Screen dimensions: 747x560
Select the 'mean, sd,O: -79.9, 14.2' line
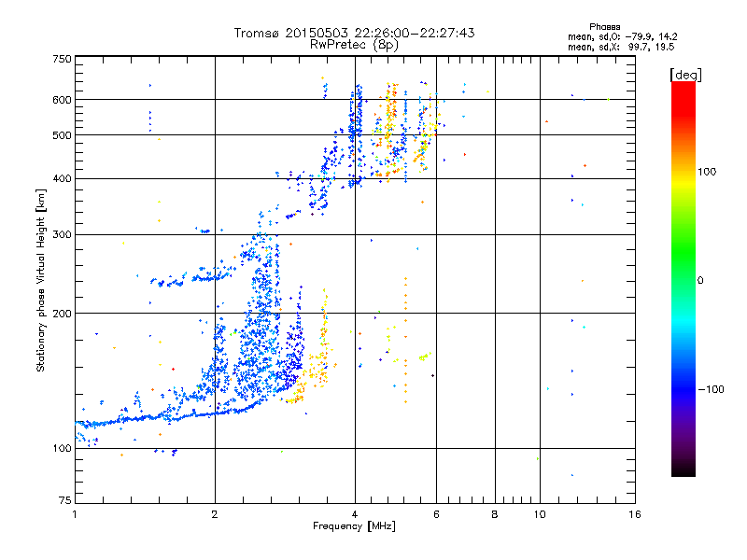622,36
